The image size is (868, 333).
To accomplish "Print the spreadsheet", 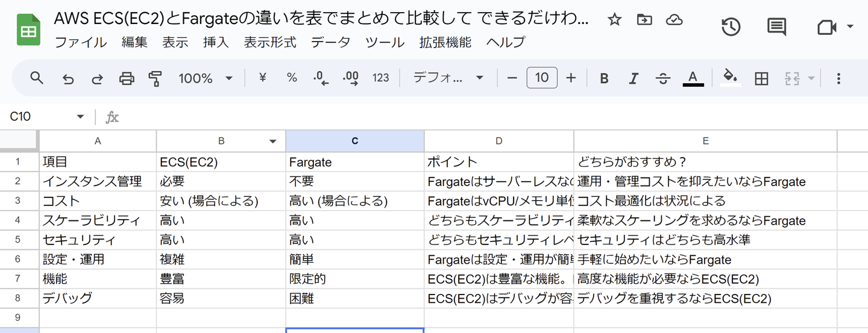I will click(126, 78).
